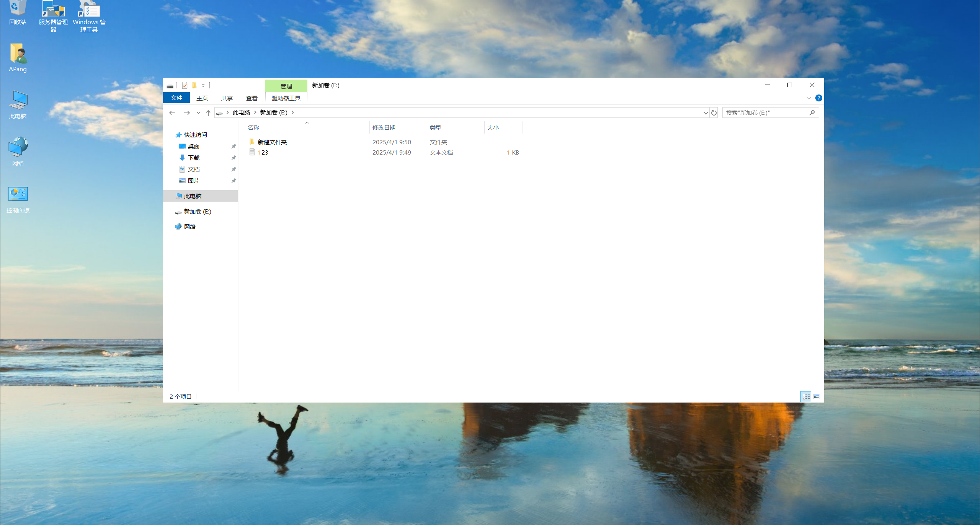
Task: Expand the ribbon with the chevron
Action: [808, 98]
